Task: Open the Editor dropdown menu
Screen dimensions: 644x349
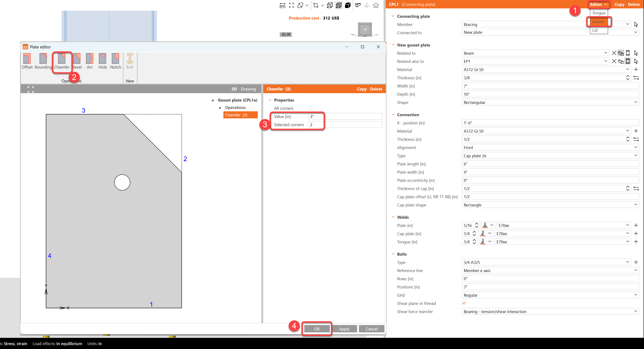Action: (x=598, y=4)
